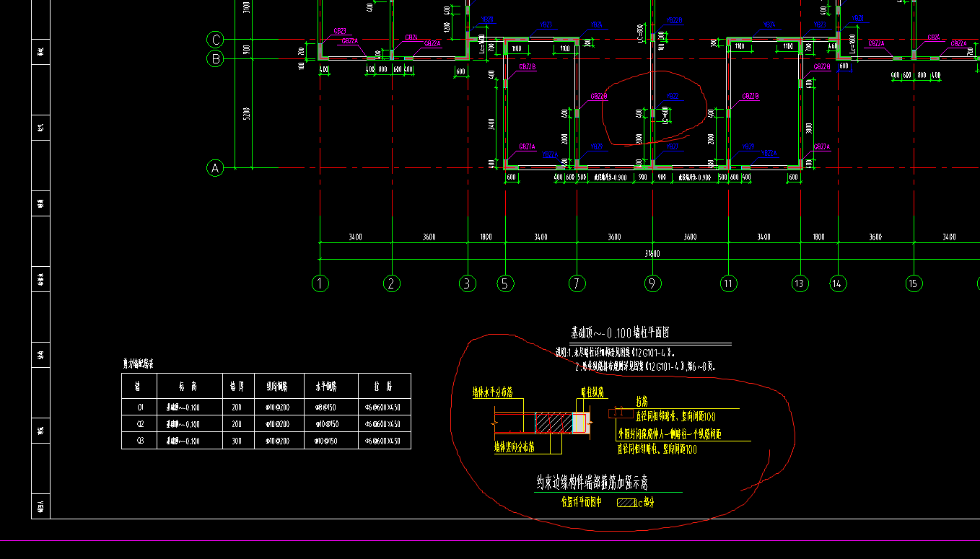
Task: Select the 墙厚 header cell in the table
Action: click(237, 386)
